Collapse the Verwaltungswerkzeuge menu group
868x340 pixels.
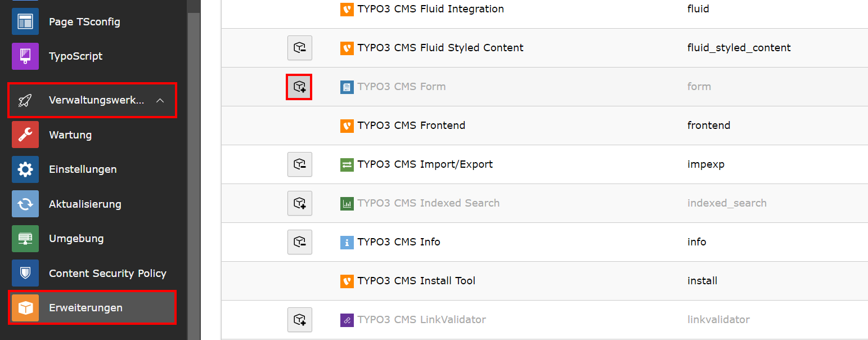[92, 100]
